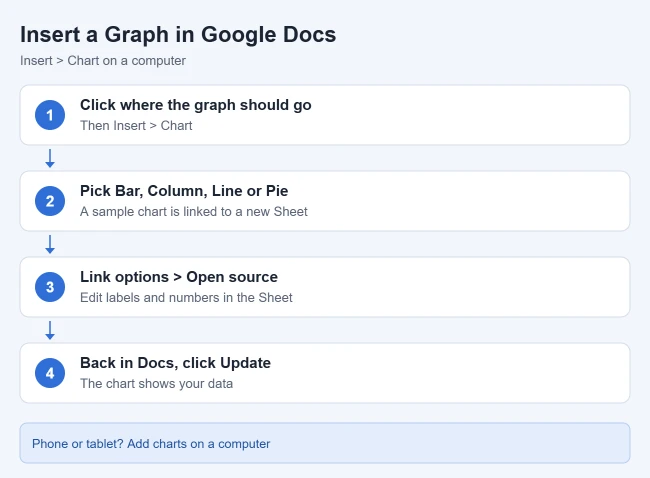Click the "Then Insert > Chart" text

click(136, 126)
